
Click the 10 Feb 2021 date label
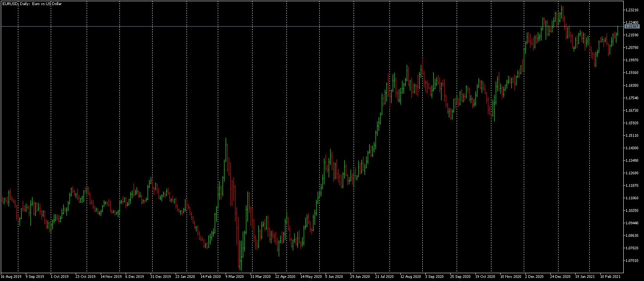click(610, 277)
